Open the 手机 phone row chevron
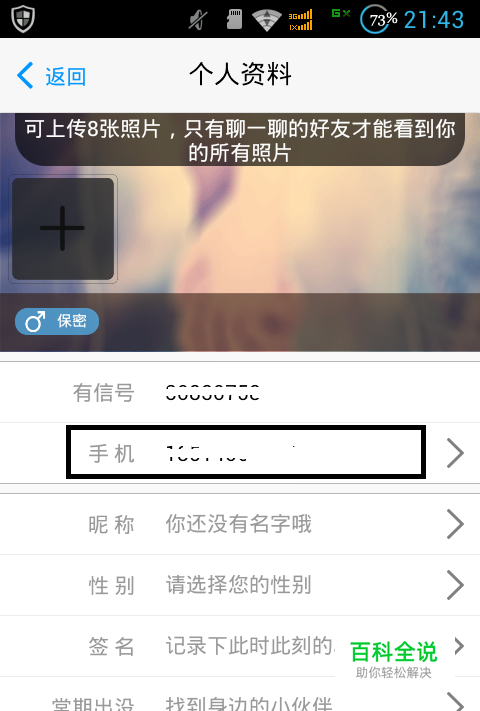Screen dimensions: 480x711 [455, 453]
